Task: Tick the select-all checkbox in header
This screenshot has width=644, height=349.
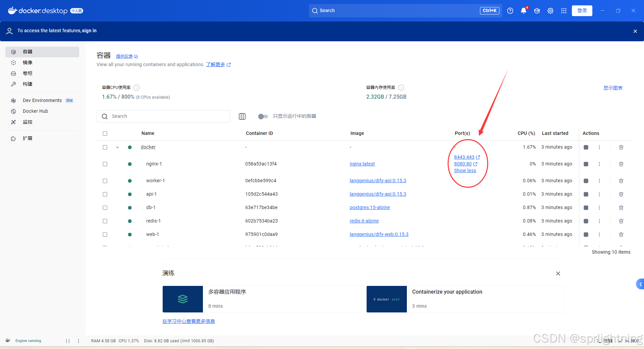Action: click(105, 134)
